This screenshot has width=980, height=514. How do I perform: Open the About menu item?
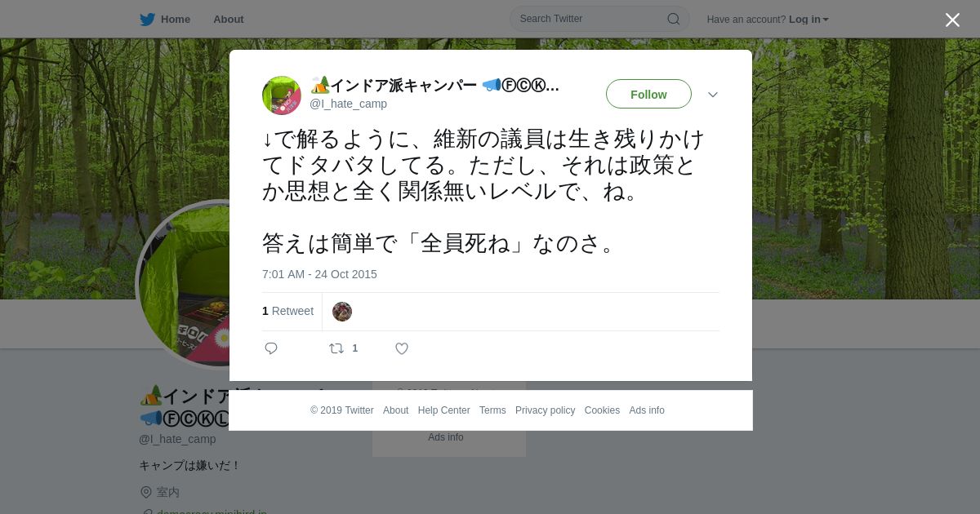coord(229,20)
